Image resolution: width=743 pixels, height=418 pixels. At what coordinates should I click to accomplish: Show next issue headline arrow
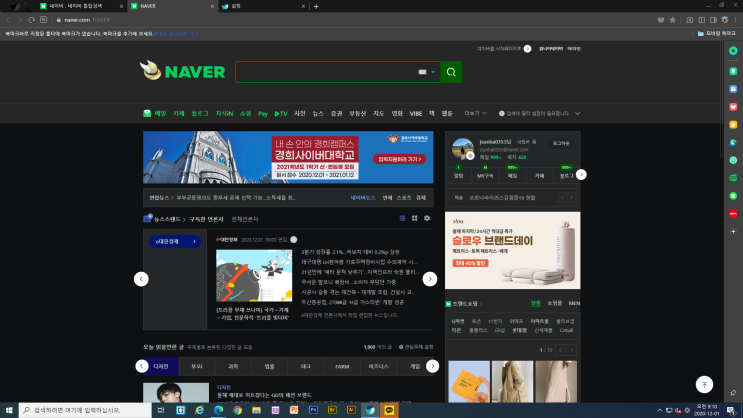pos(571,198)
